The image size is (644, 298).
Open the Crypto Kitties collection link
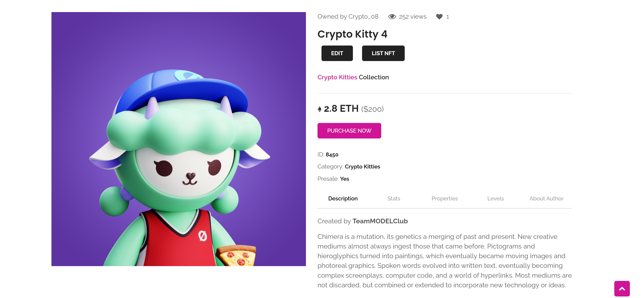[337, 77]
